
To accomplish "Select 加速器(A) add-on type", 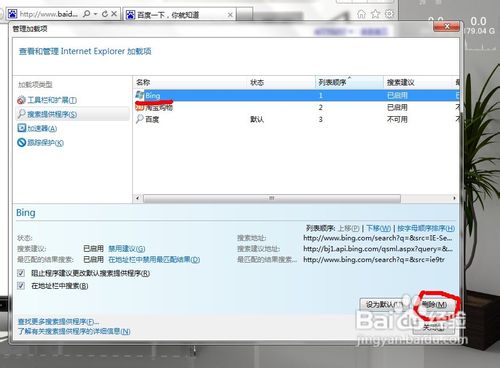I will (x=42, y=128).
